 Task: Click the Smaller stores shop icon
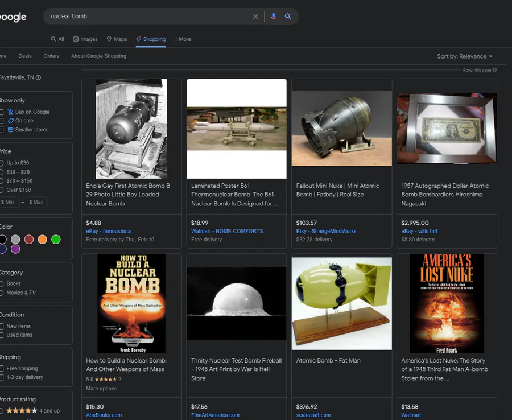10,130
